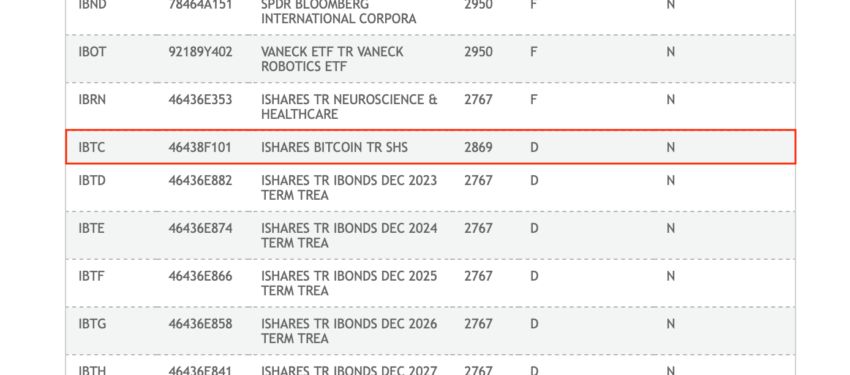Click code 2869 in IBTC row

[x=478, y=147]
